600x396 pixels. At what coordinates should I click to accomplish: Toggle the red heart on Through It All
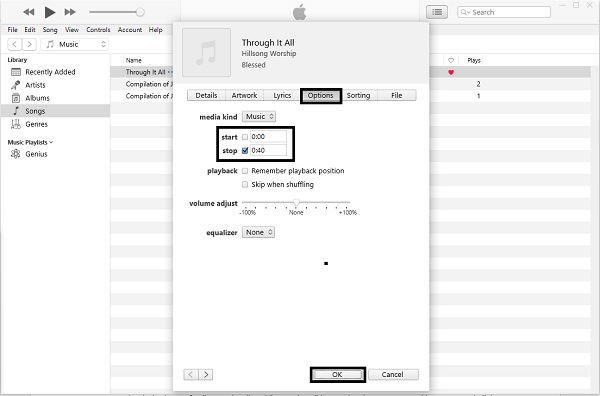coord(451,72)
